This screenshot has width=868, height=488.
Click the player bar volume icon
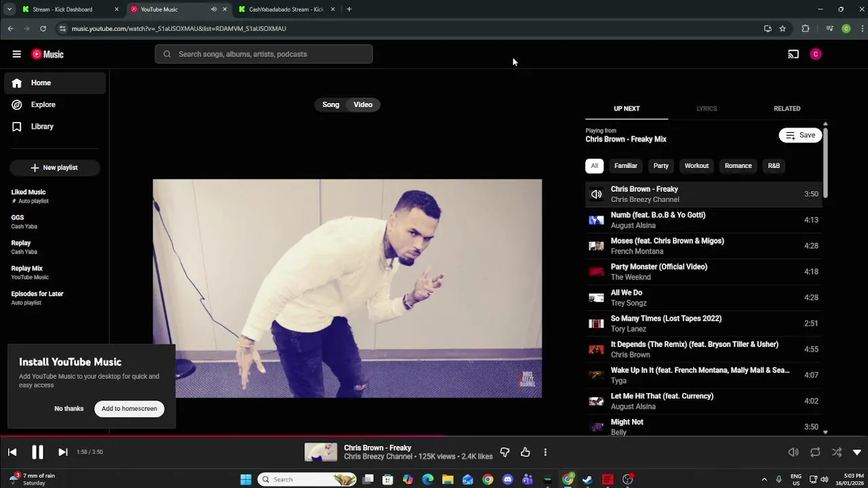click(793, 452)
